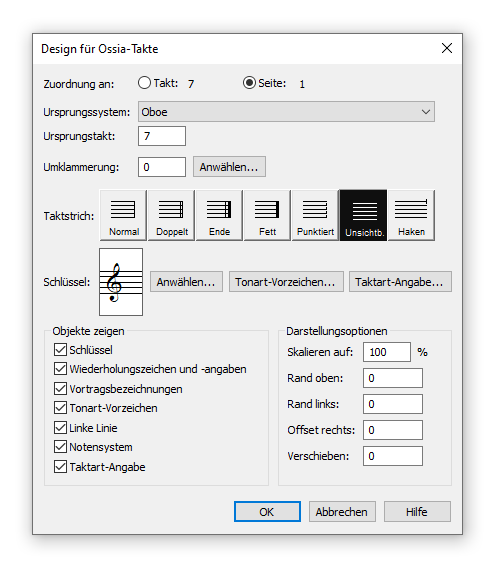Click Anwählen button next to Schlüssel

(x=186, y=282)
